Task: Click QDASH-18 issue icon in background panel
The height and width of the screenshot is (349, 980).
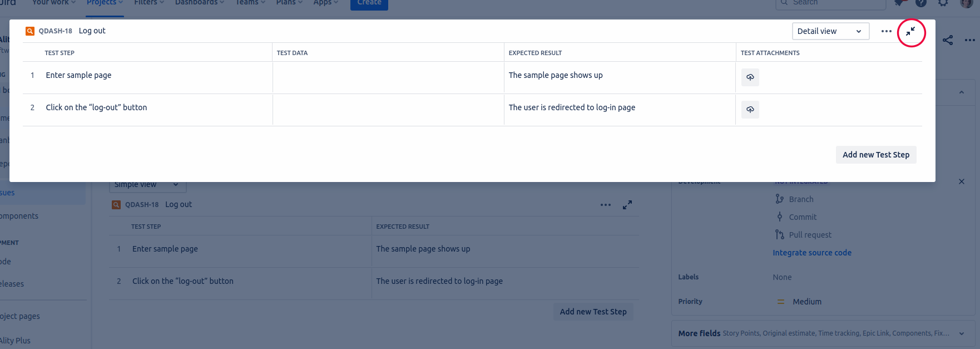Action: point(116,205)
